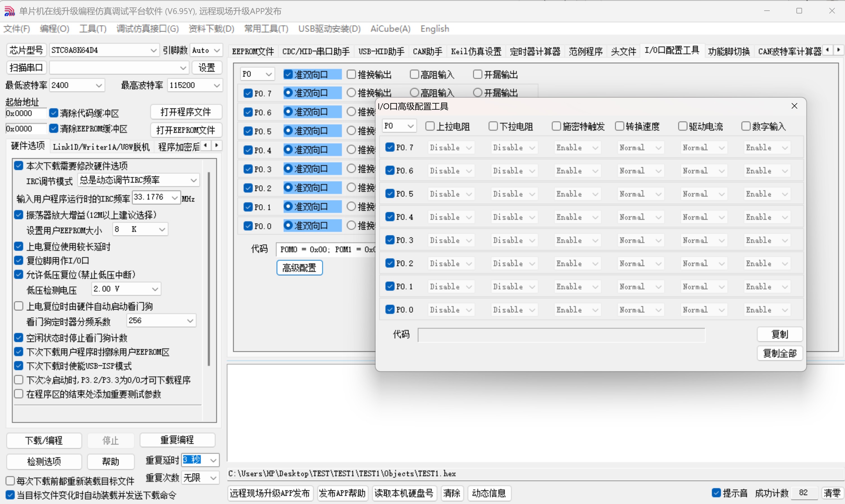
Task: Toggle 下次下载时使能USB-ISP模式 checkbox
Action: coord(18,366)
